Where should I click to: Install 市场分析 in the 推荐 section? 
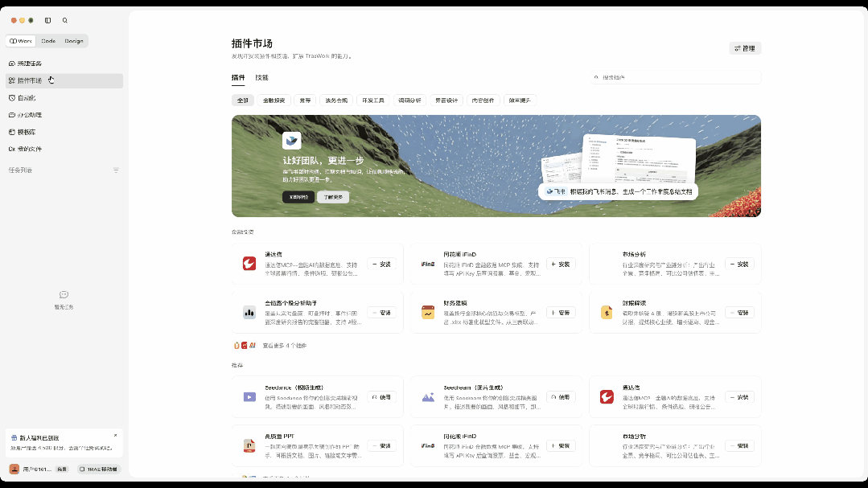(x=739, y=446)
